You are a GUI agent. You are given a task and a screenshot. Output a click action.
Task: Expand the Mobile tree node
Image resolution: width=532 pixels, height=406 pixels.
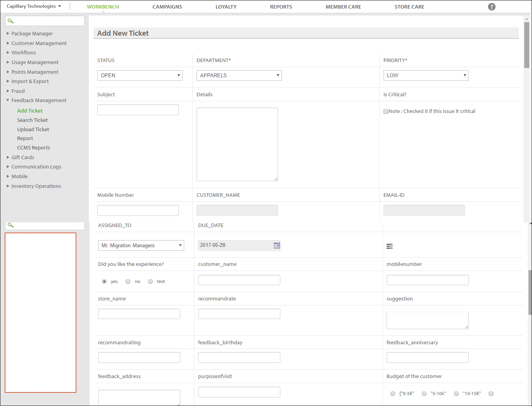point(8,176)
